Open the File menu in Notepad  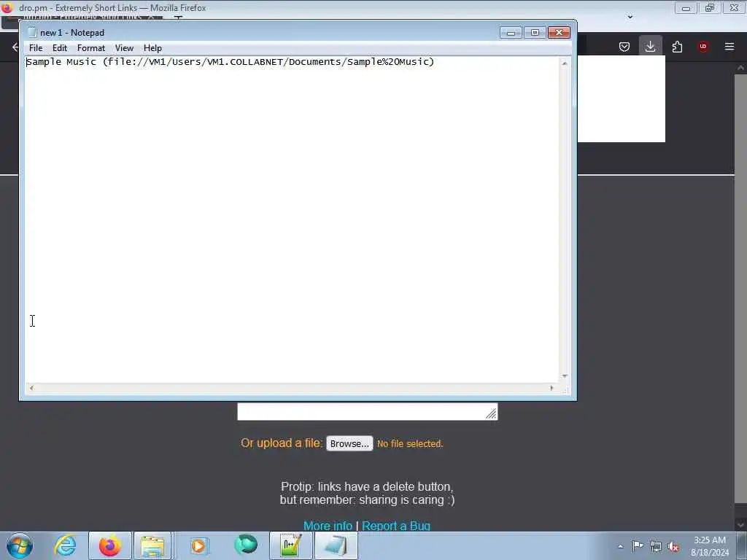coord(36,48)
